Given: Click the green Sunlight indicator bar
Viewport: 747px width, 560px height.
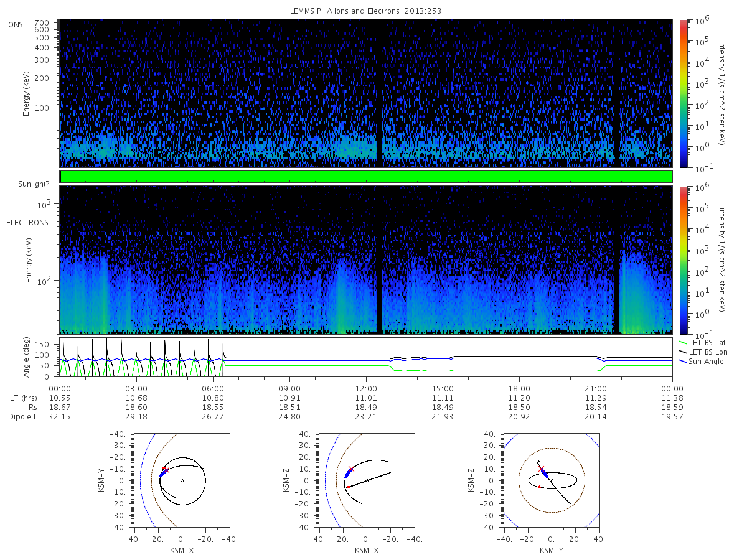Looking at the screenshot, I should tap(366, 177).
